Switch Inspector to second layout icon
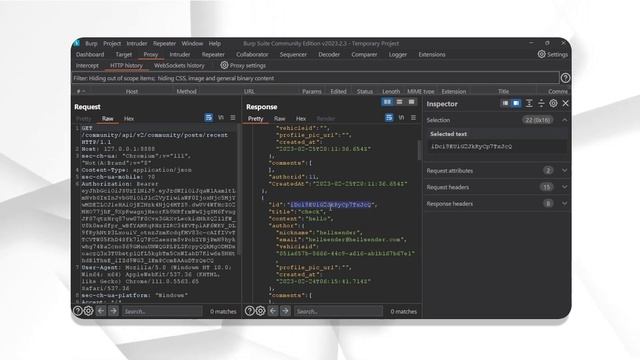Image resolution: width=640 pixels, height=360 pixels. tap(516, 103)
